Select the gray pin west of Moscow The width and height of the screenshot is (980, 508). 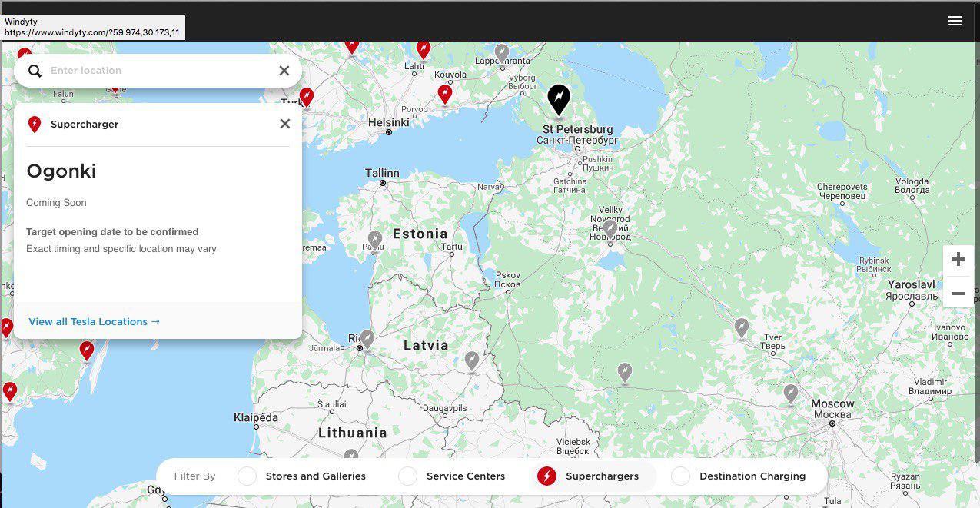point(790,394)
